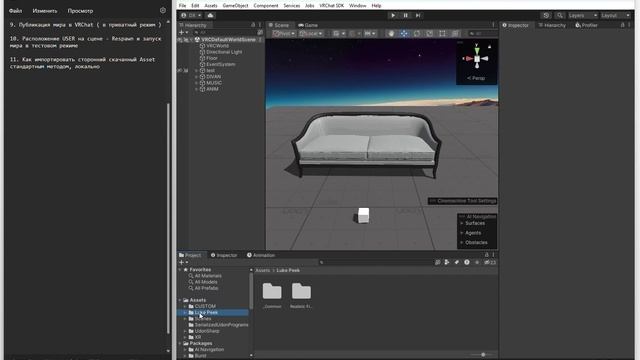This screenshot has height=360, width=640.
Task: Select the Transform tool in scene toolbar
Action: pyautogui.click(x=455, y=33)
